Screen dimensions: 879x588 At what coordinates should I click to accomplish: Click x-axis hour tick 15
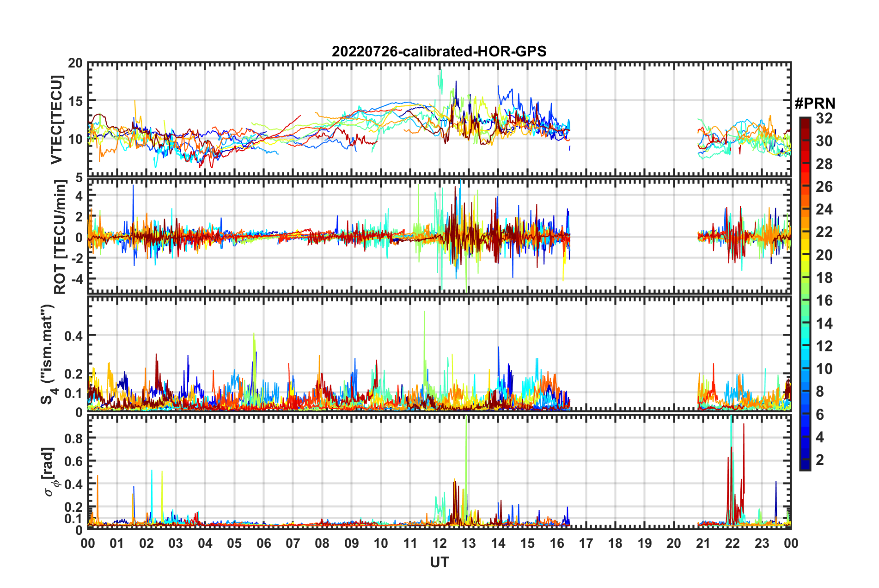(527, 543)
